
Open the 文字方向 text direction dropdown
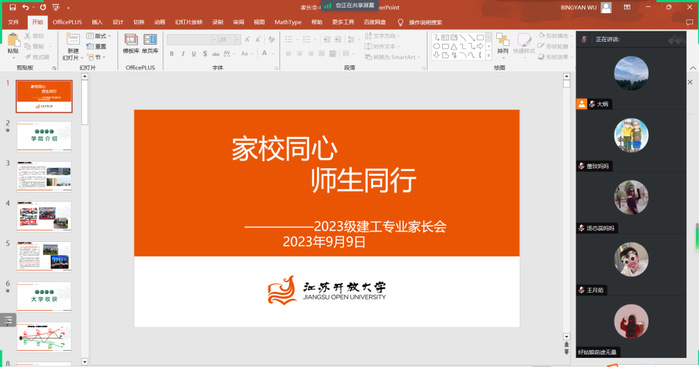pos(382,36)
